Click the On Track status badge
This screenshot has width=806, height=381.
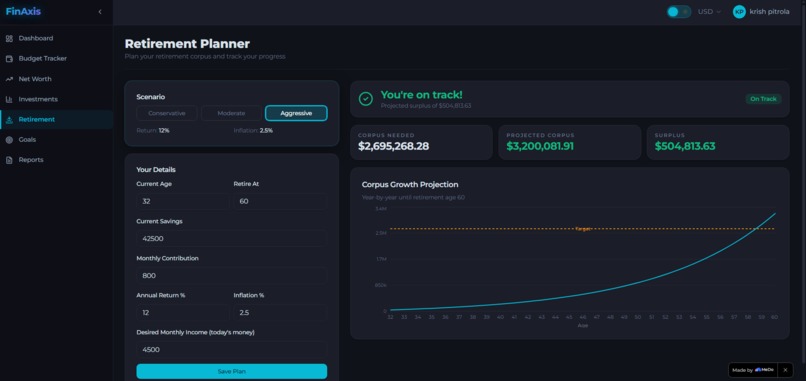pyautogui.click(x=763, y=99)
